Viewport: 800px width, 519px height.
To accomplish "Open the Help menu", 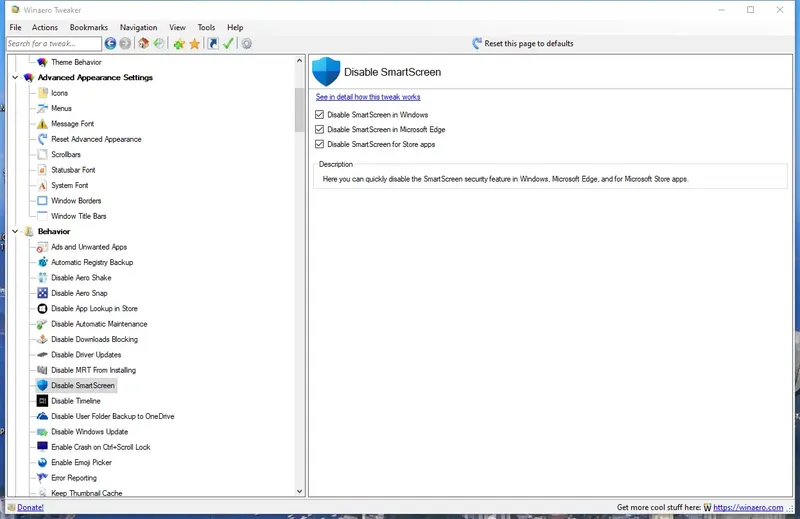I will coord(235,27).
